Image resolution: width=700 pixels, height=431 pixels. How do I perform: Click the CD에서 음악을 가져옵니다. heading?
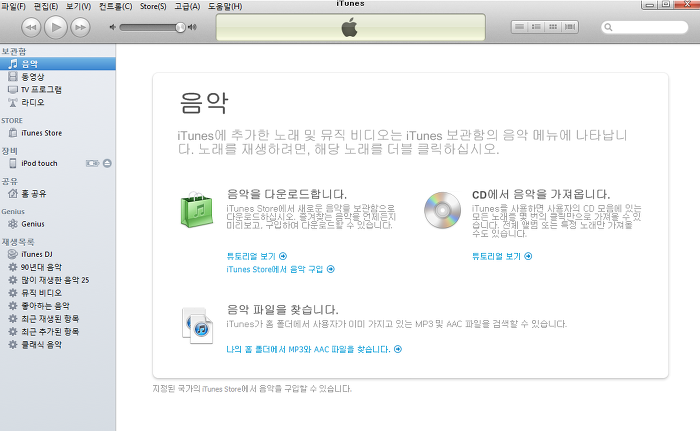541,194
